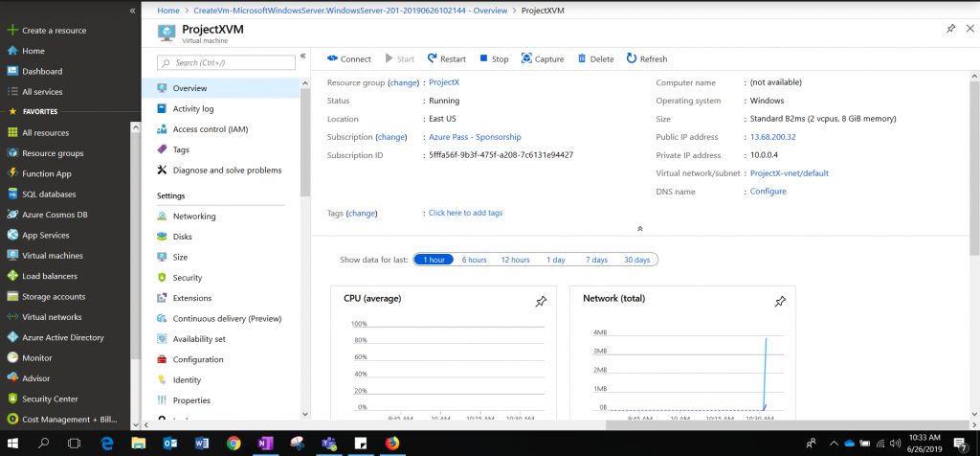Open the Monitor gauge icon
Image resolution: width=980 pixels, height=456 pixels.
point(11,357)
